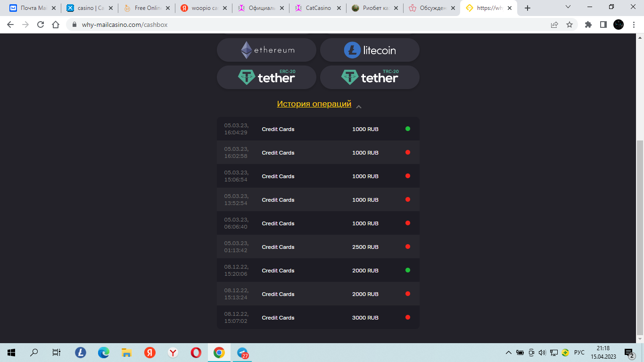Switch to the CatCasino tab
This screenshot has width=644, height=362.
[318, 8]
